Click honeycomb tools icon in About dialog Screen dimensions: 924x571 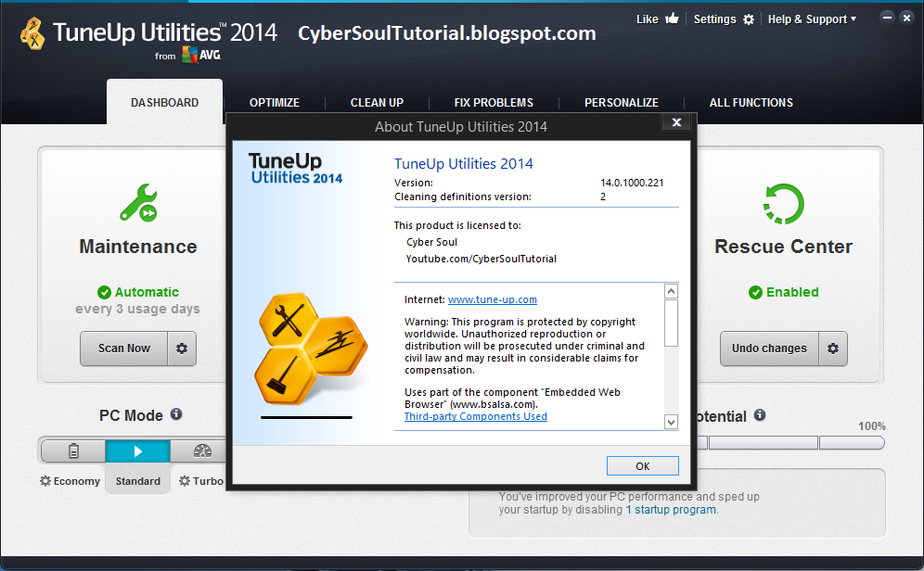pyautogui.click(x=311, y=349)
